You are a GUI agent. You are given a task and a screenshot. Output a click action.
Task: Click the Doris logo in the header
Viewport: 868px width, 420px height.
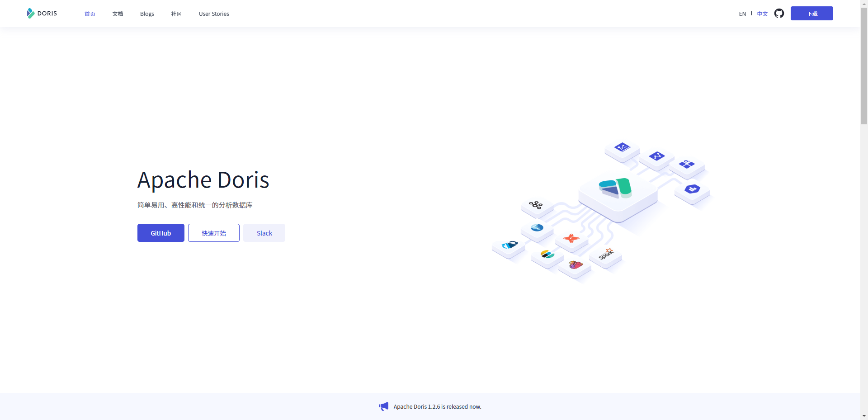coord(42,14)
